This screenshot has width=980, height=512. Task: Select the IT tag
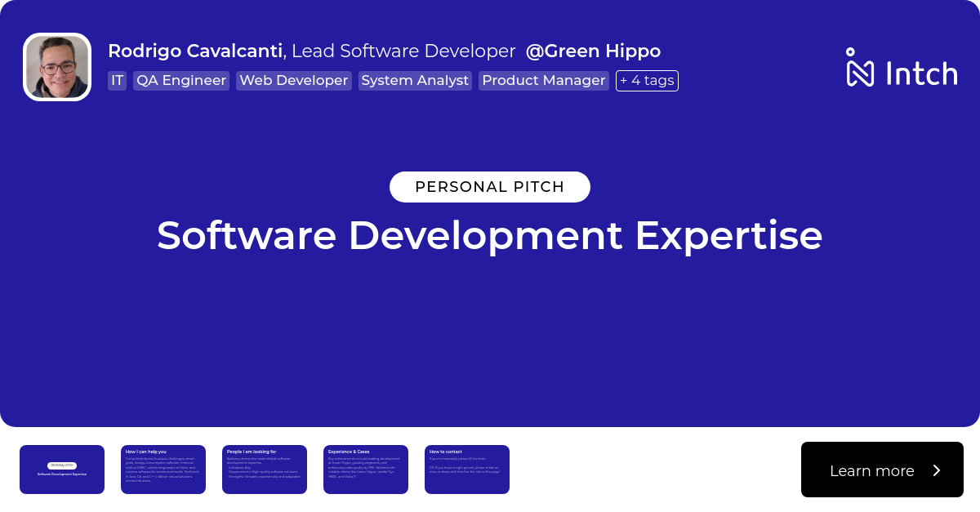coord(118,81)
